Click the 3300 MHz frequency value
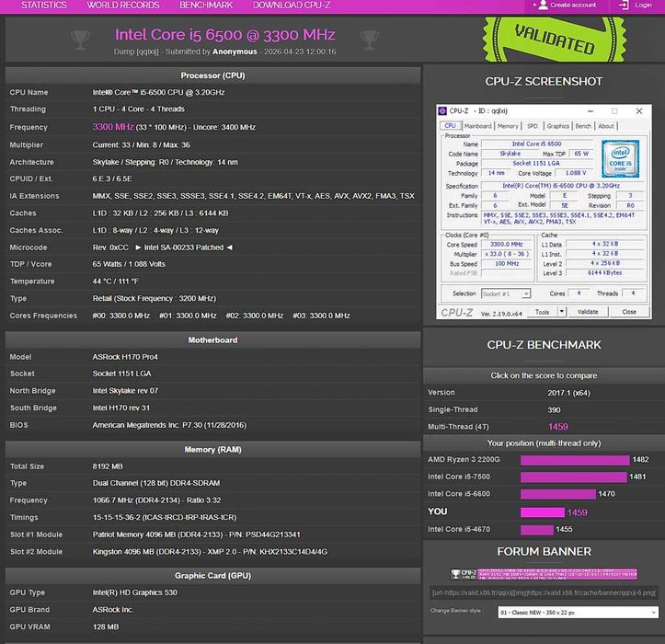This screenshot has height=644, width=665. (x=113, y=127)
